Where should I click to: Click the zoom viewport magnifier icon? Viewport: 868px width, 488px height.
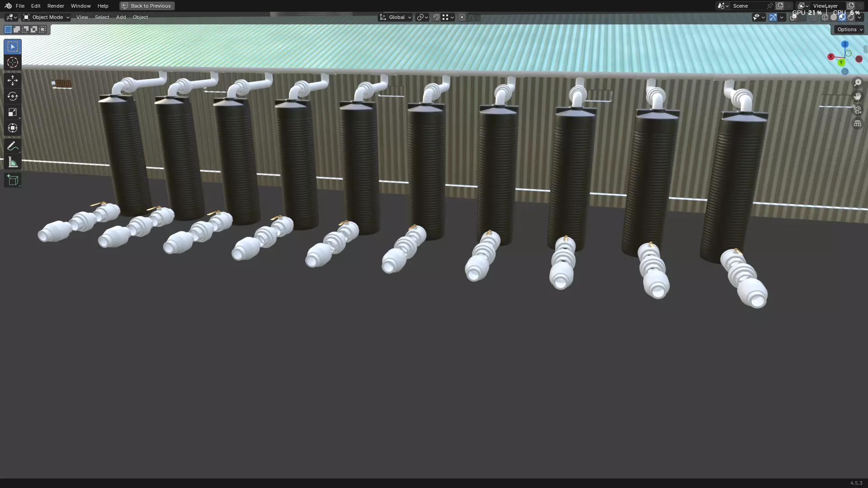tap(857, 83)
